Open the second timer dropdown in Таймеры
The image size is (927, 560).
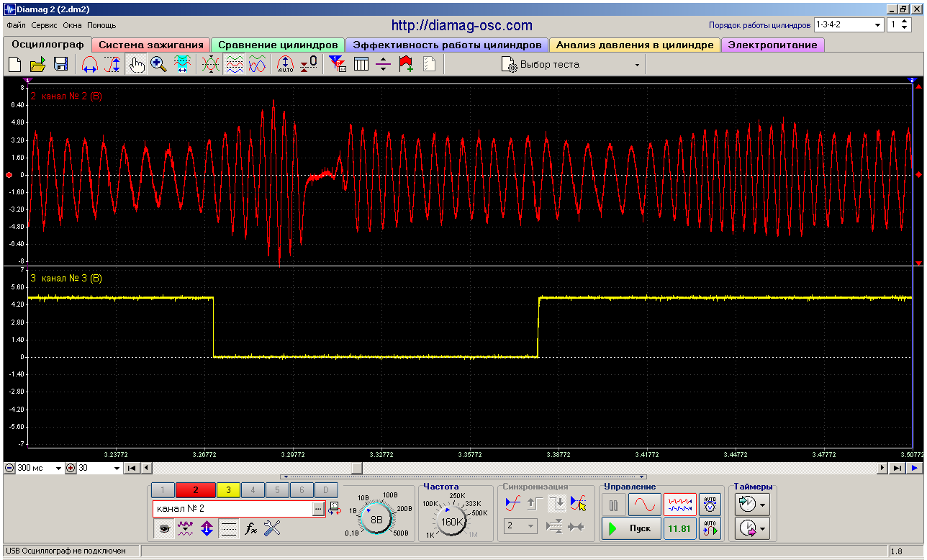click(x=752, y=529)
